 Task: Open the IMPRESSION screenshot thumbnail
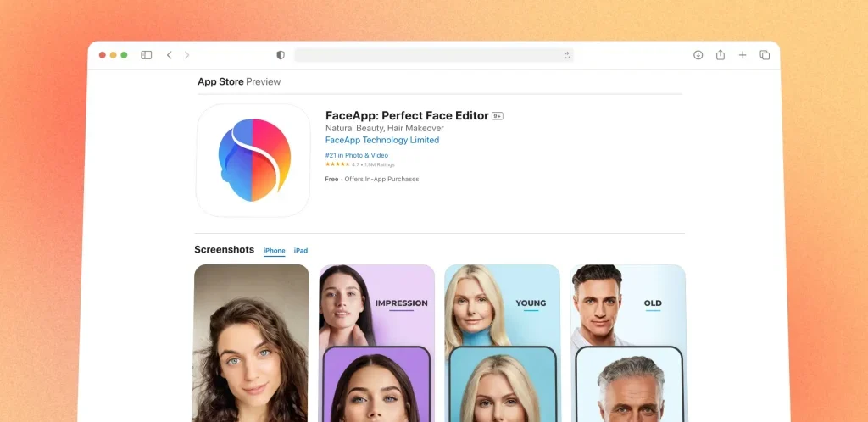tap(376, 343)
